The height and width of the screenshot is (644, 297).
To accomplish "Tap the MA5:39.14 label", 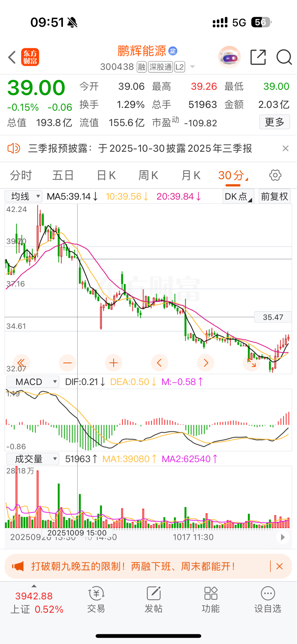I will (x=72, y=196).
